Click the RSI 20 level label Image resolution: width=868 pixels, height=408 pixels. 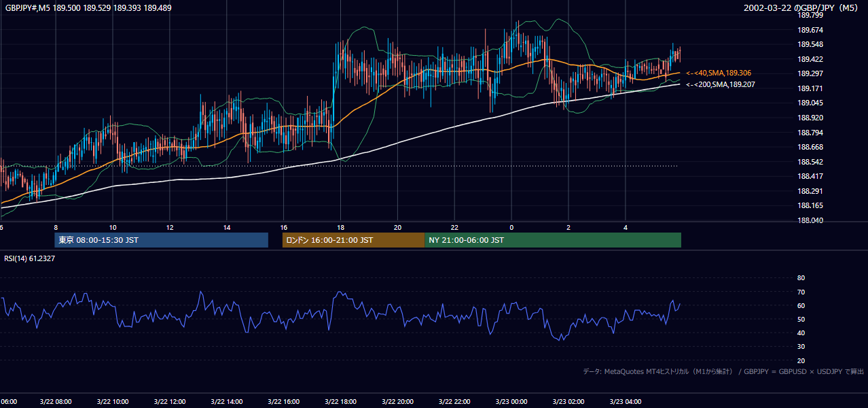801,360
